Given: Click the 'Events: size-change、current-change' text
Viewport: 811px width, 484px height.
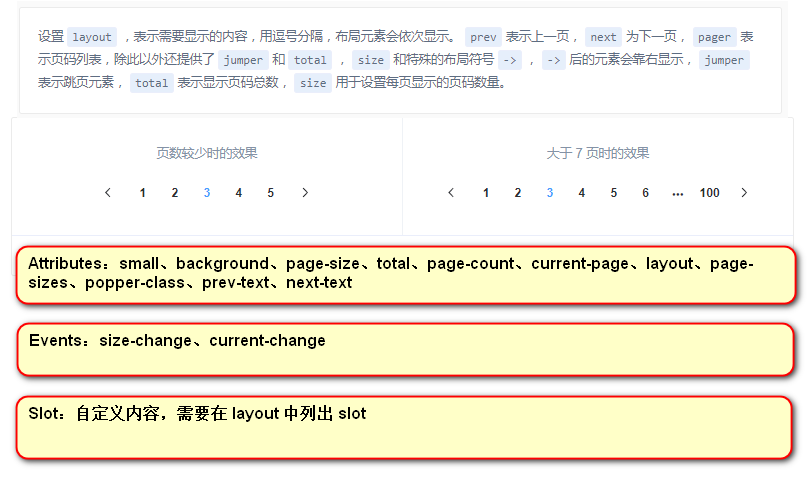Looking at the screenshot, I should (x=177, y=341).
